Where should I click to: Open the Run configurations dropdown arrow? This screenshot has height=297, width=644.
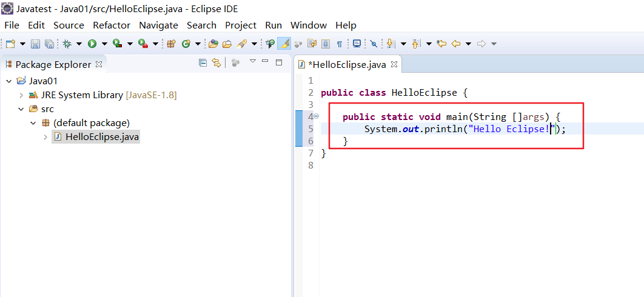[104, 44]
